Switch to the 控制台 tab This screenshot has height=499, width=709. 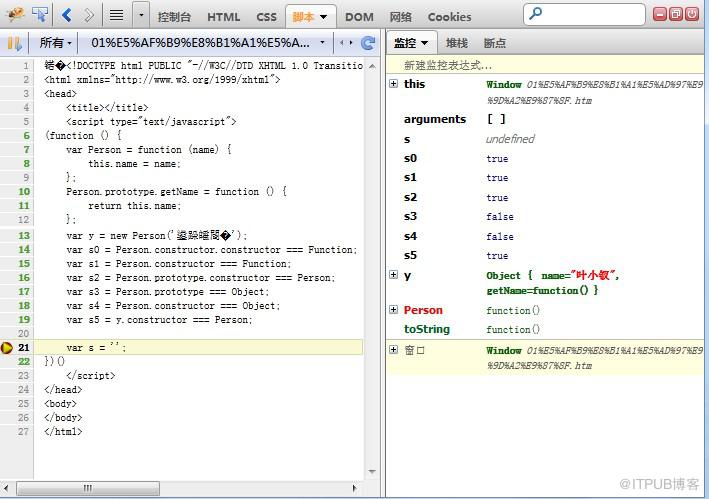[174, 17]
